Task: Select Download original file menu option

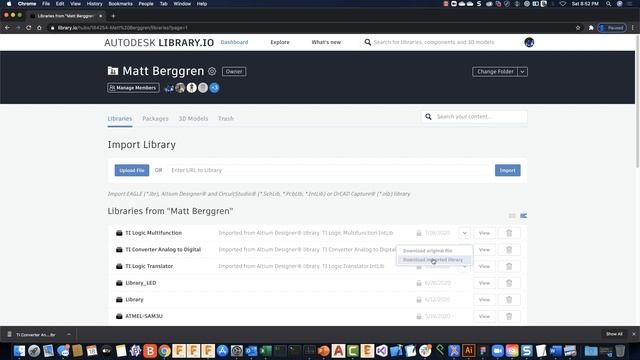Action: click(x=427, y=250)
